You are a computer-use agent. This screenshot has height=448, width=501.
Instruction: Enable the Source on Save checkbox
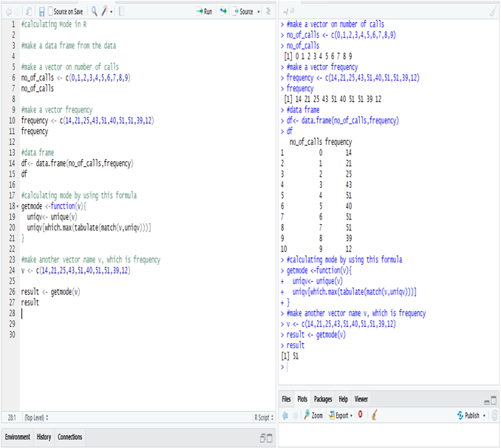pyautogui.click(x=51, y=12)
